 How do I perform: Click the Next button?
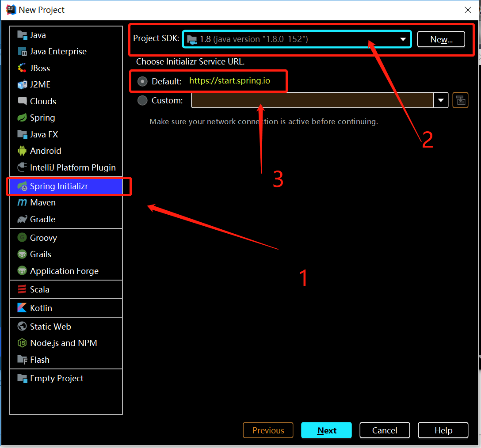pos(326,430)
